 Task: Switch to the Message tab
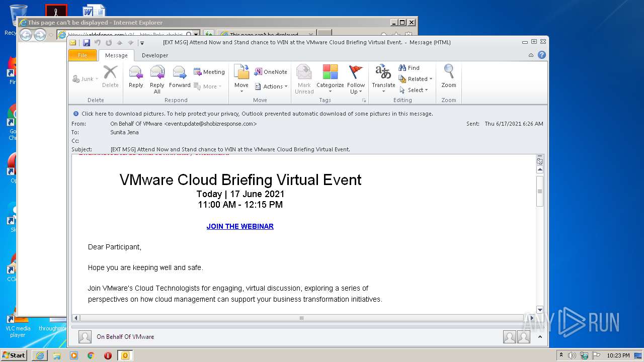click(x=116, y=55)
